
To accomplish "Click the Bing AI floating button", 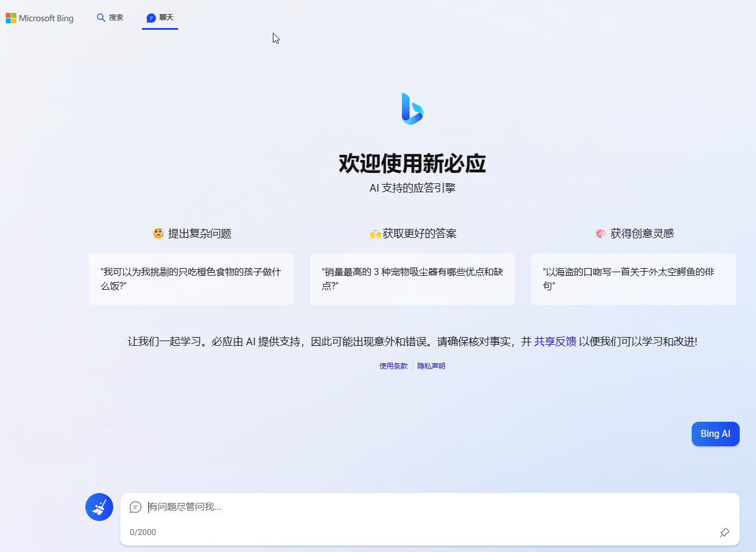I will [x=715, y=433].
